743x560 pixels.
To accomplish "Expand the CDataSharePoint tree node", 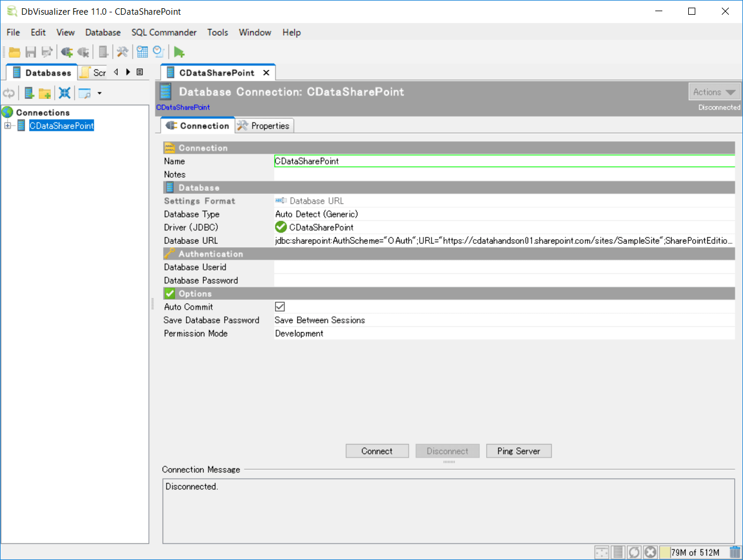I will 7,126.
